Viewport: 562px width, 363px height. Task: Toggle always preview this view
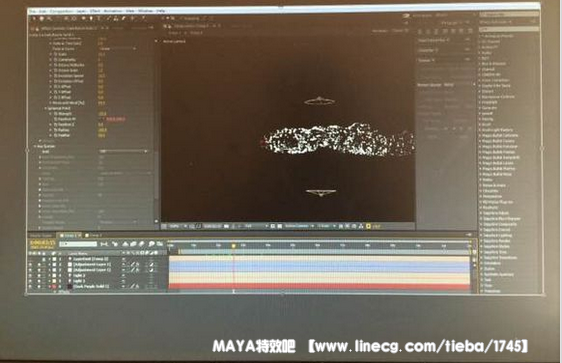(x=163, y=226)
